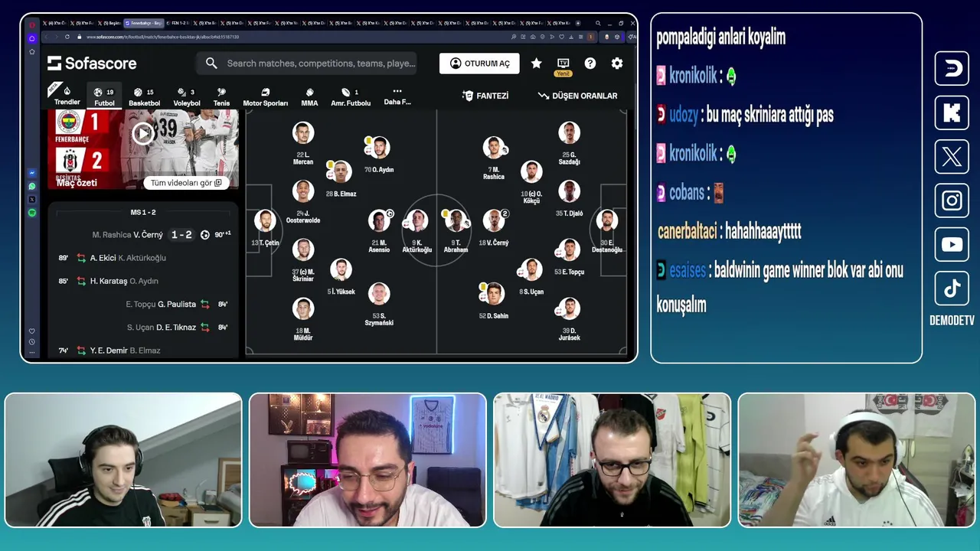Select the Basketbol sports tab

pos(144,96)
